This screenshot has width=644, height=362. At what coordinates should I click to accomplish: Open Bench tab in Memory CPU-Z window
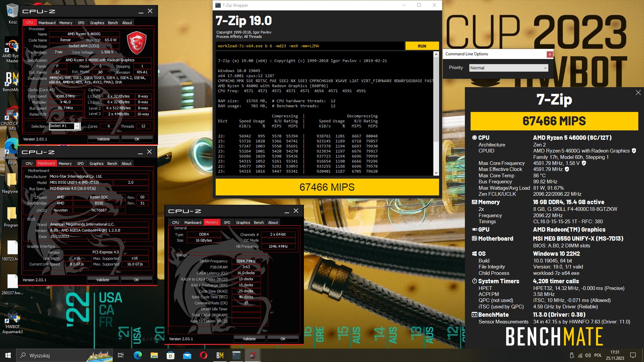coord(259,223)
